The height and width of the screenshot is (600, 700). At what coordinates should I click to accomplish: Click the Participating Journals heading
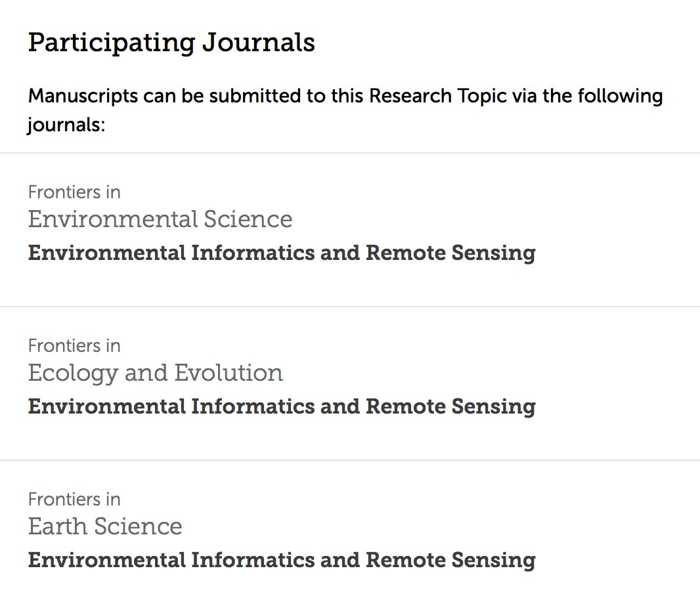tap(171, 43)
